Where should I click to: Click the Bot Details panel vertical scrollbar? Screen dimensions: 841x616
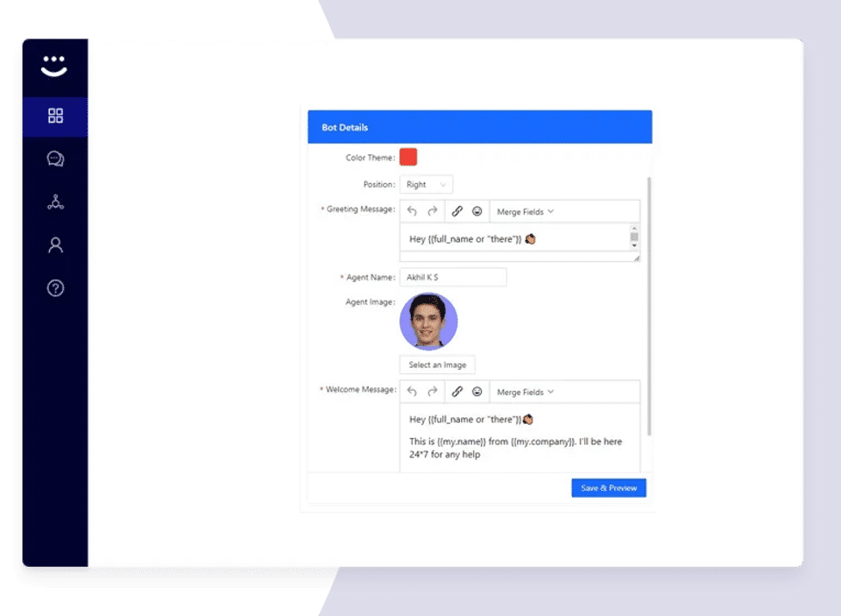[649, 306]
